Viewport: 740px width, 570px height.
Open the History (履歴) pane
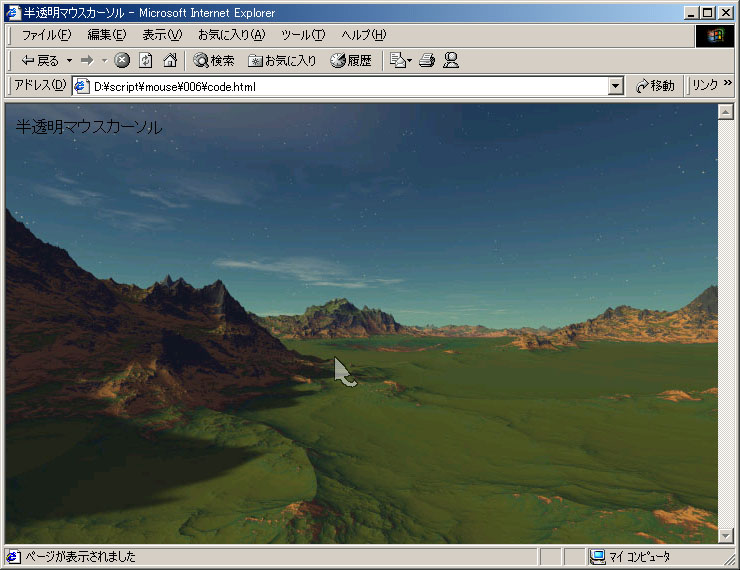pyautogui.click(x=351, y=60)
